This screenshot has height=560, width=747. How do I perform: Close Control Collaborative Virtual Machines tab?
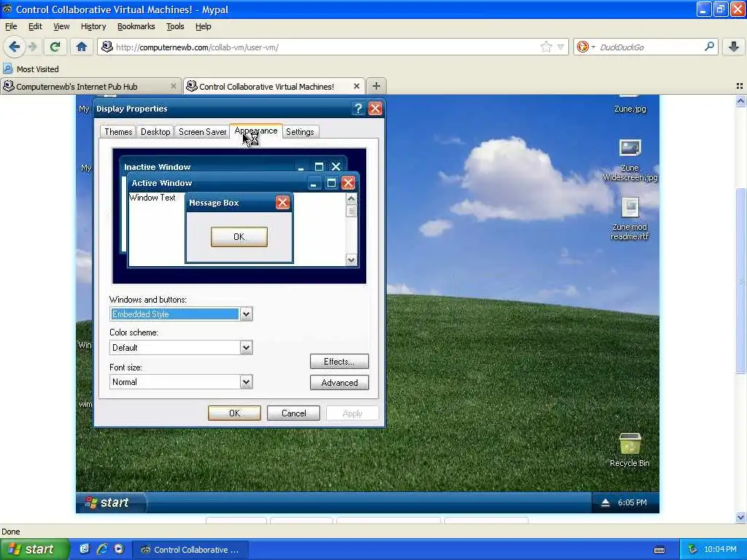pyautogui.click(x=356, y=86)
